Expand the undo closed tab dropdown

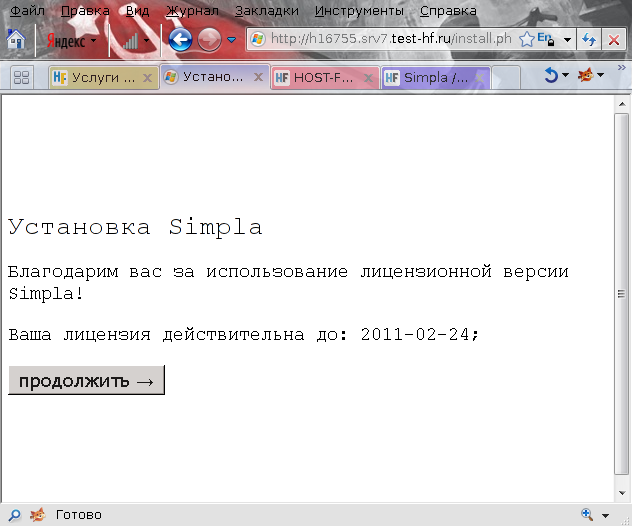pos(565,76)
